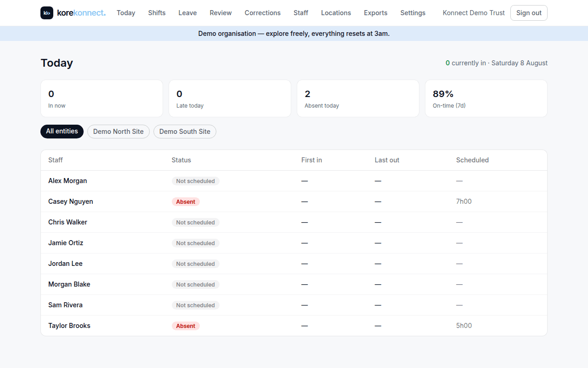This screenshot has width=588, height=368.
Task: Open the Corrections page
Action: [262, 13]
